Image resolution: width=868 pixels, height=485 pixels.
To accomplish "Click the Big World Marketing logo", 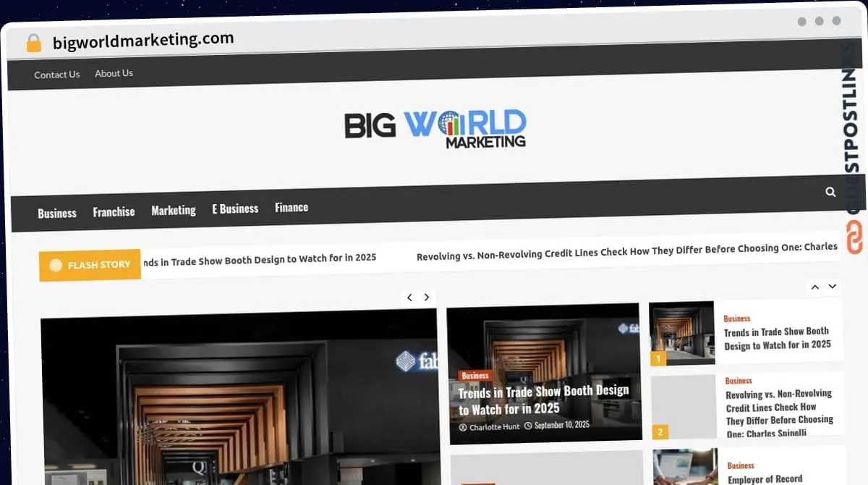I will (x=435, y=129).
